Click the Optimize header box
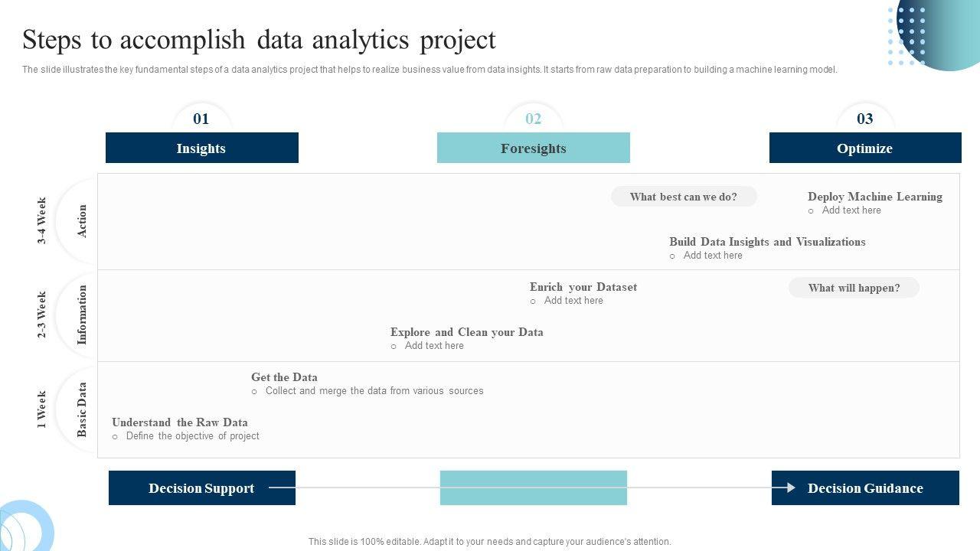Image resolution: width=980 pixels, height=551 pixels. pos(864,148)
